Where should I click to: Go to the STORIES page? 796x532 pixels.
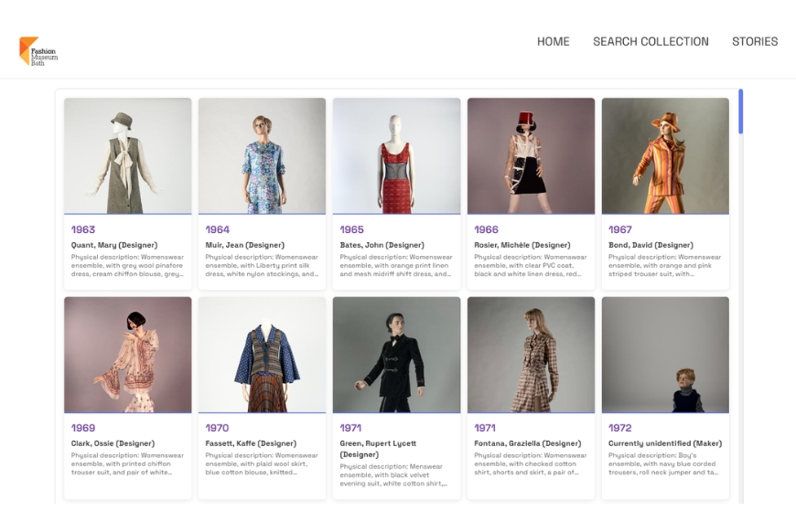754,41
